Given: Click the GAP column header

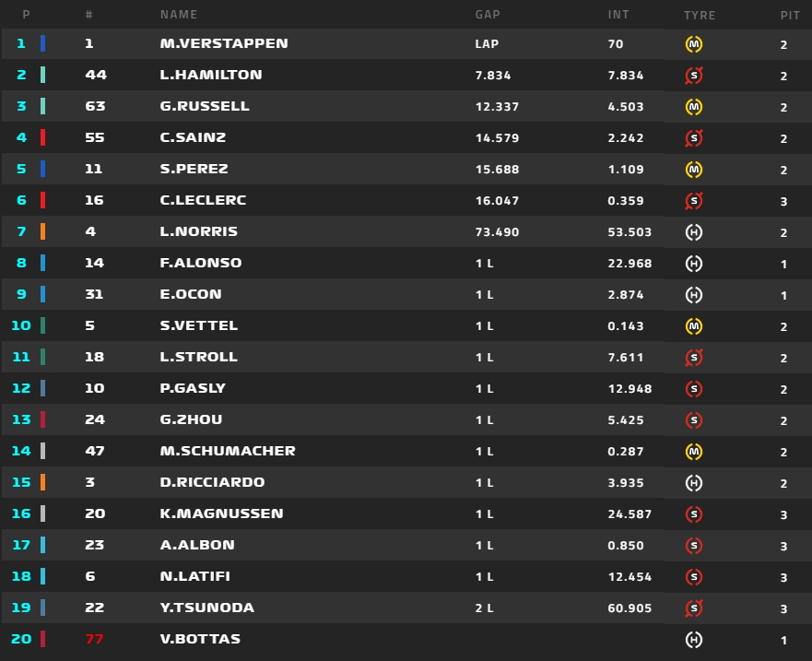Looking at the screenshot, I should point(488,15).
